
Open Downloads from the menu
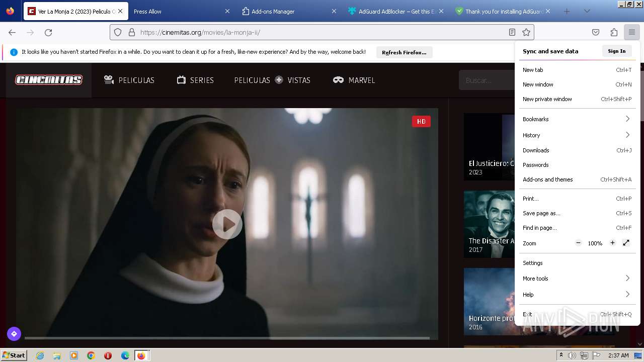tap(577, 150)
